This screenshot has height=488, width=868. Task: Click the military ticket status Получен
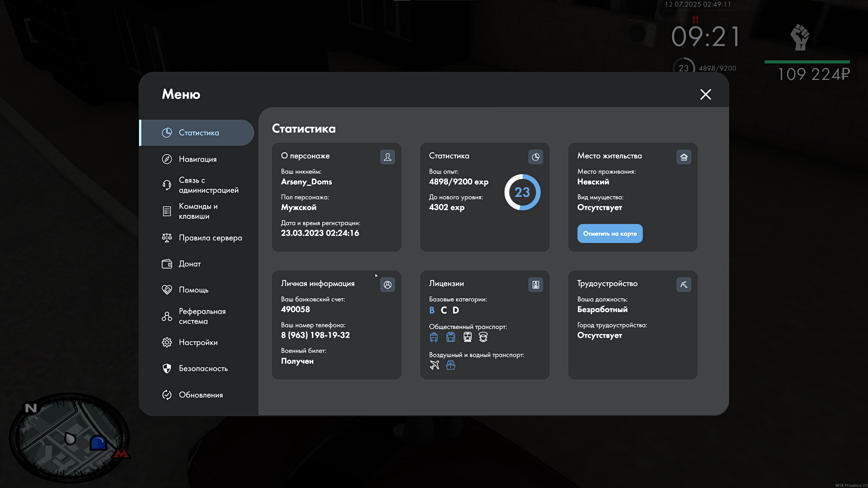pyautogui.click(x=297, y=361)
